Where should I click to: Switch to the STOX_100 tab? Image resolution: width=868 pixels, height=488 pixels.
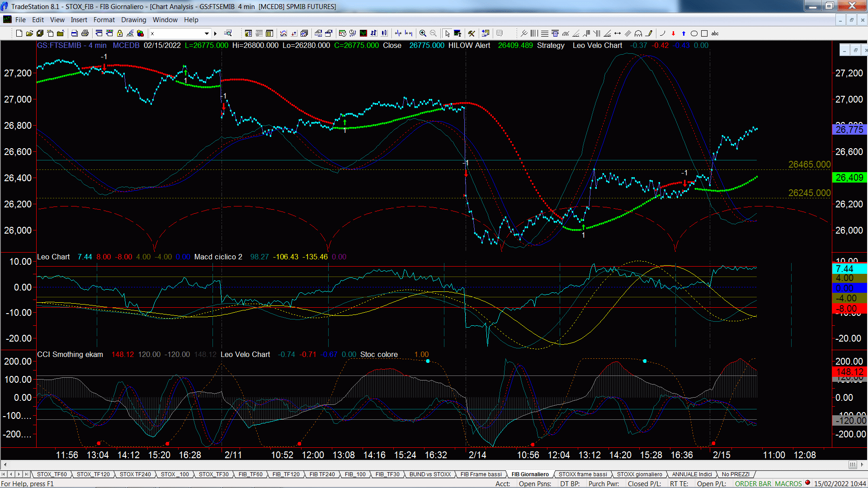click(175, 474)
